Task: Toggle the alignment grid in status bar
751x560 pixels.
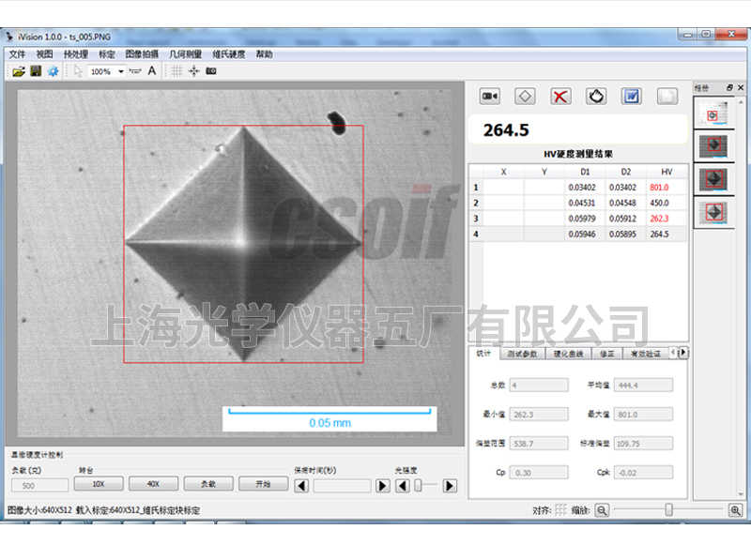Action: coord(560,510)
